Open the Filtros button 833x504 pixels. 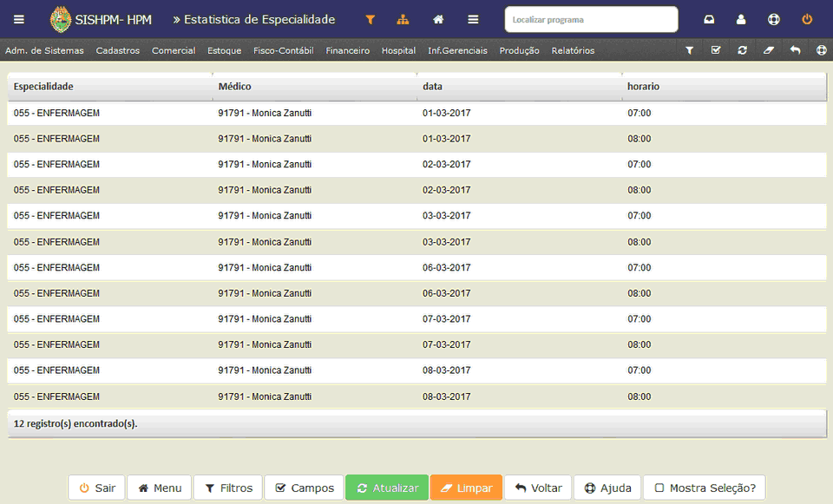(x=228, y=488)
